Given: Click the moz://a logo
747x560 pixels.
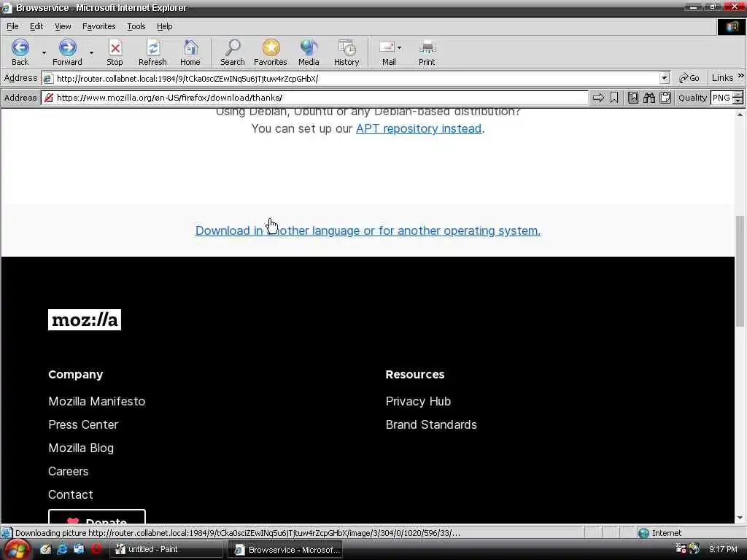Looking at the screenshot, I should [x=85, y=319].
